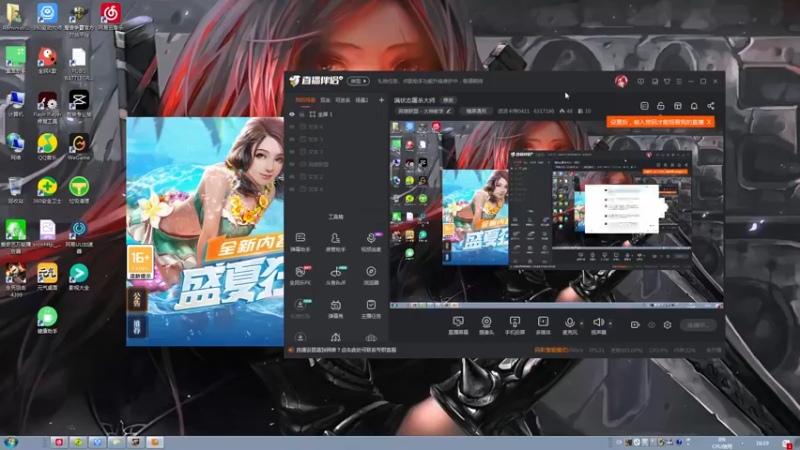Add 多媒体 media source
This screenshot has width=800, height=450.
543,326
